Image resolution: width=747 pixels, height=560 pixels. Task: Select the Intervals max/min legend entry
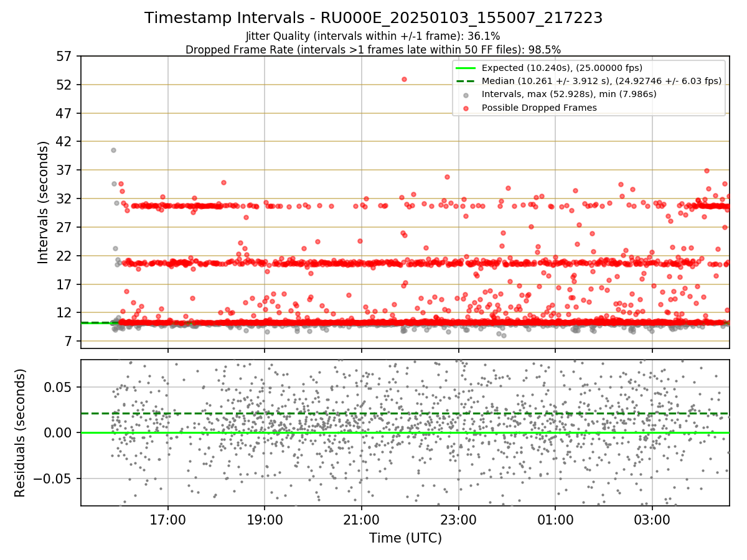569,94
